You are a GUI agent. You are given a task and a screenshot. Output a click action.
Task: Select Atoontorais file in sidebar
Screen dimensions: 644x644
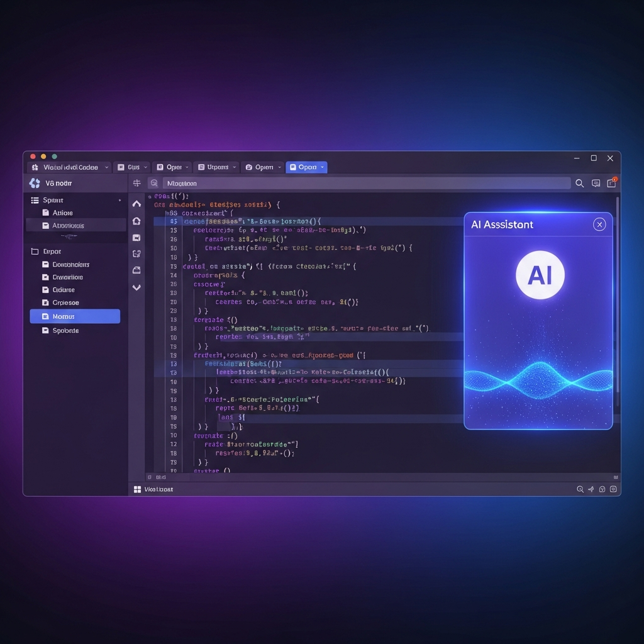(75, 226)
